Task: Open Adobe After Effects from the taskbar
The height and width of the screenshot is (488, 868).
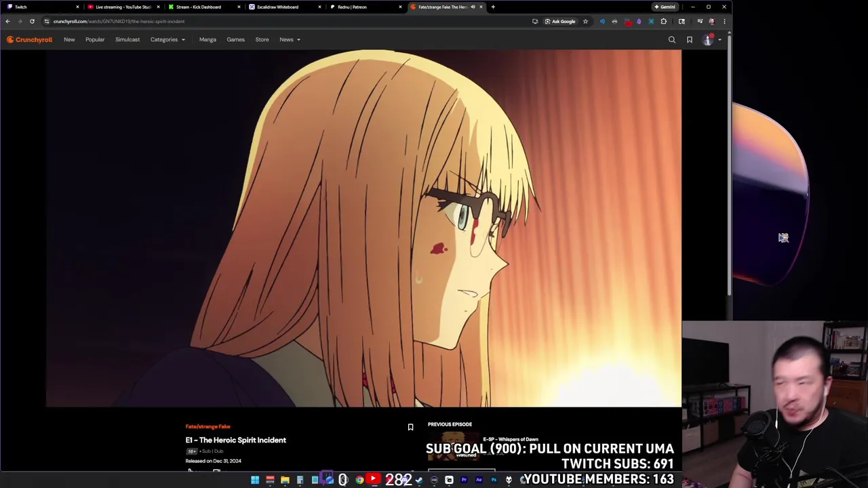Action: pos(479,480)
